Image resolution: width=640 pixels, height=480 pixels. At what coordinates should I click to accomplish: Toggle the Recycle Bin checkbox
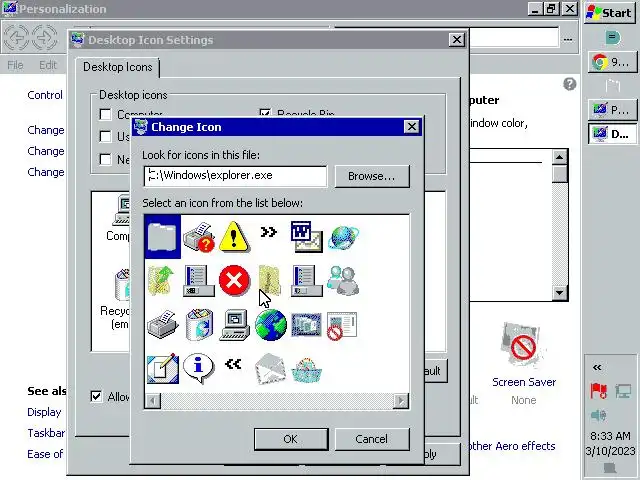pyautogui.click(x=265, y=112)
